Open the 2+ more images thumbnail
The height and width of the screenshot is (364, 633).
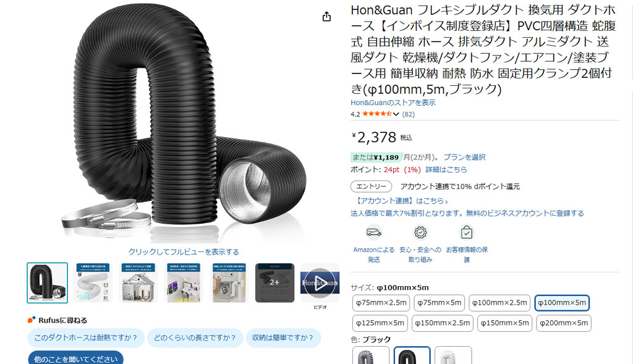(274, 283)
